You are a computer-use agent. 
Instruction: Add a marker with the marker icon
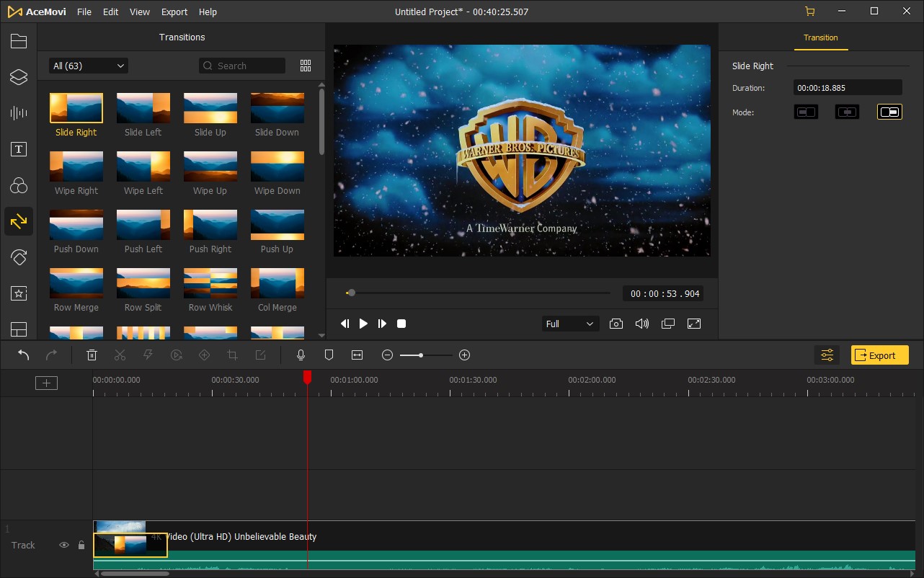pos(329,355)
